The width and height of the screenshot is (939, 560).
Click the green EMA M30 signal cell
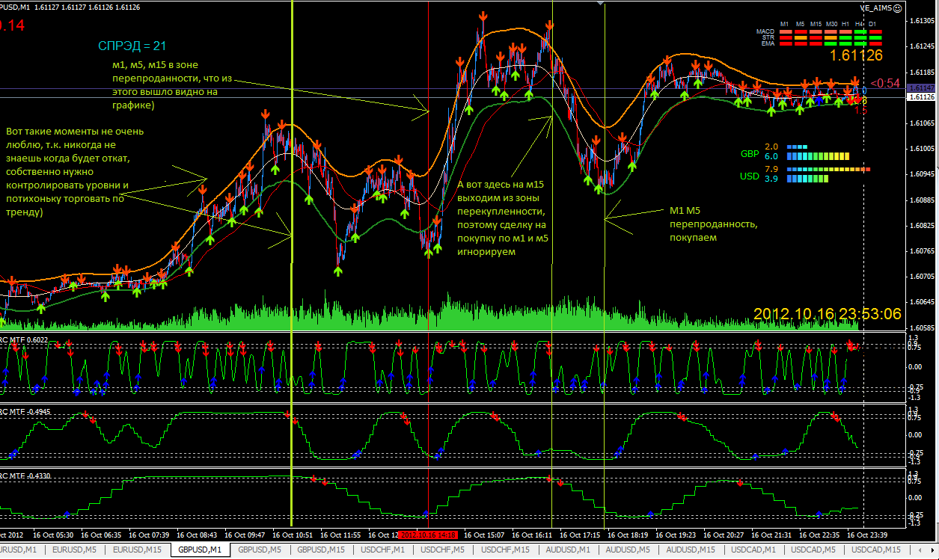pos(831,43)
